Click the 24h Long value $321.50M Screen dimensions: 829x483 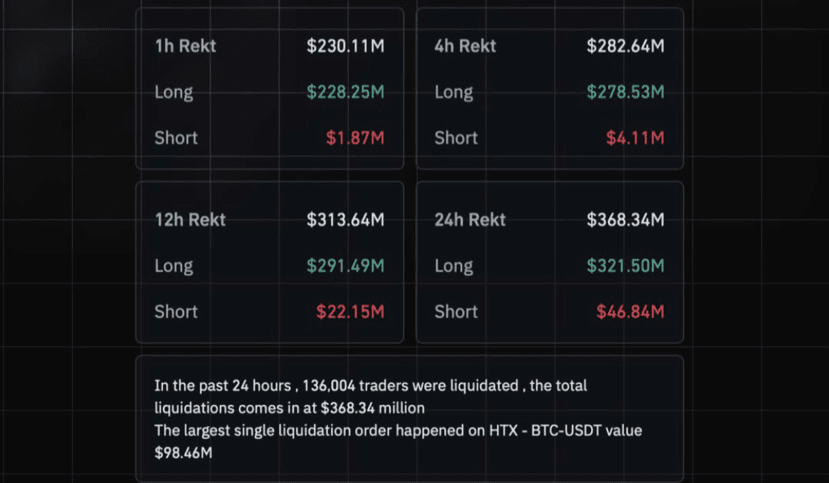(625, 266)
